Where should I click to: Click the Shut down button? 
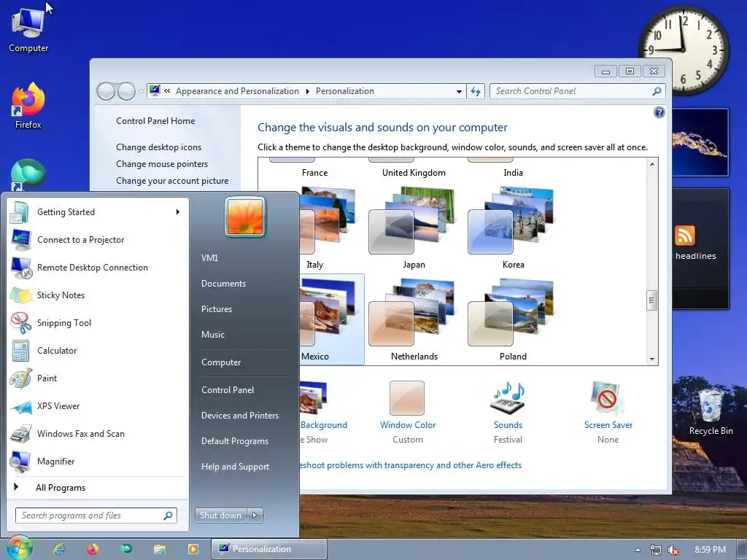click(220, 515)
